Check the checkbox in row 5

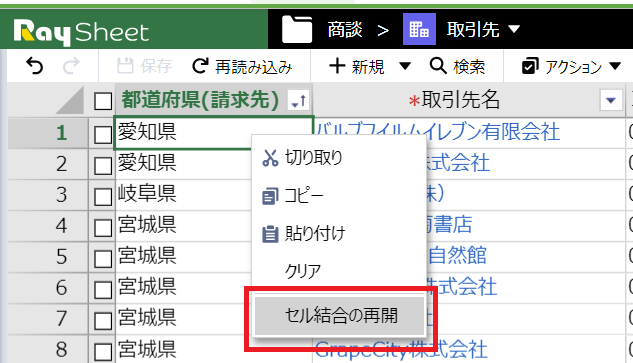click(x=103, y=259)
